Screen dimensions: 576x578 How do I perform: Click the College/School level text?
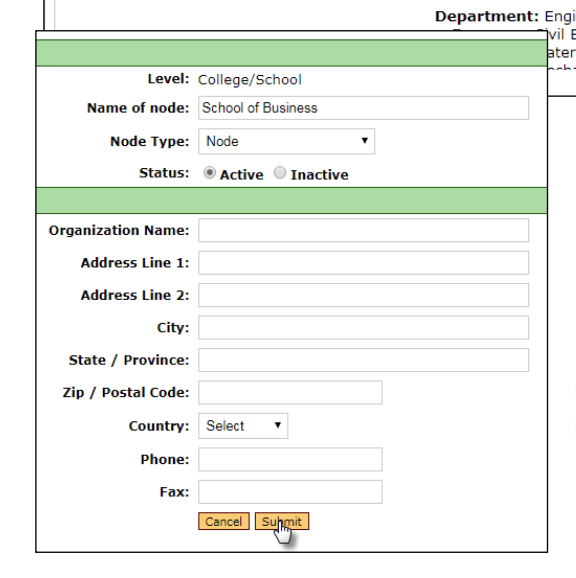click(249, 80)
